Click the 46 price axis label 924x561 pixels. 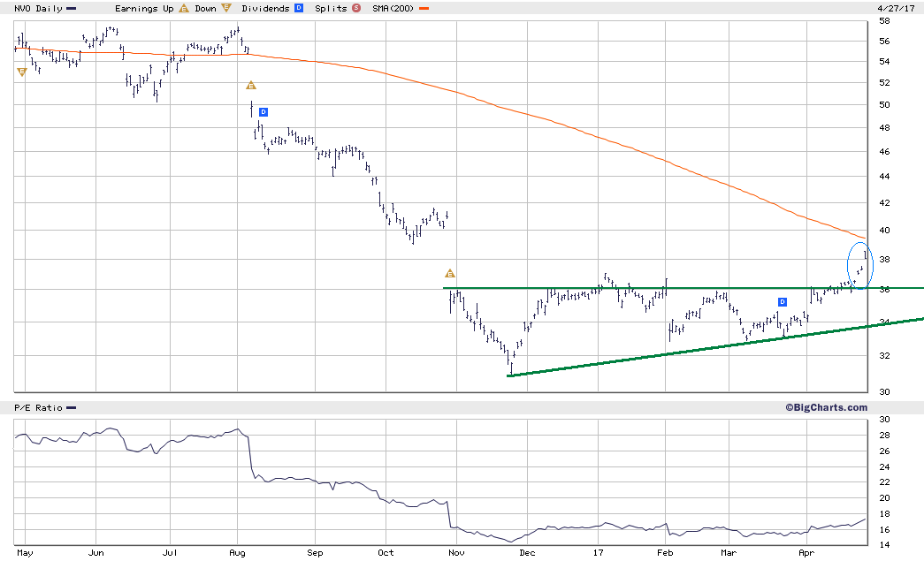click(884, 152)
